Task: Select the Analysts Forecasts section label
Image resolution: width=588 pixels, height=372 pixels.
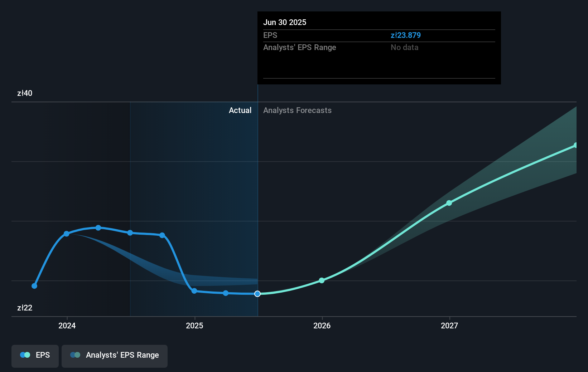Action: (297, 110)
